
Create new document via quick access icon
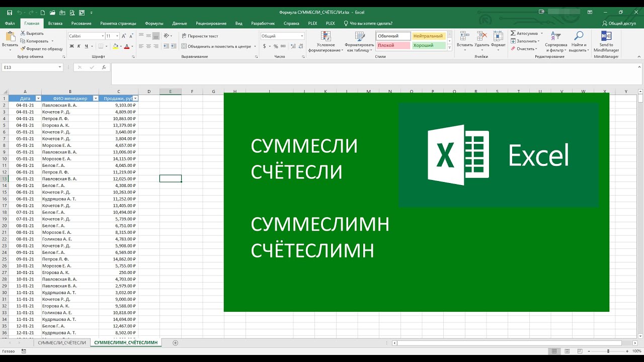(x=42, y=12)
